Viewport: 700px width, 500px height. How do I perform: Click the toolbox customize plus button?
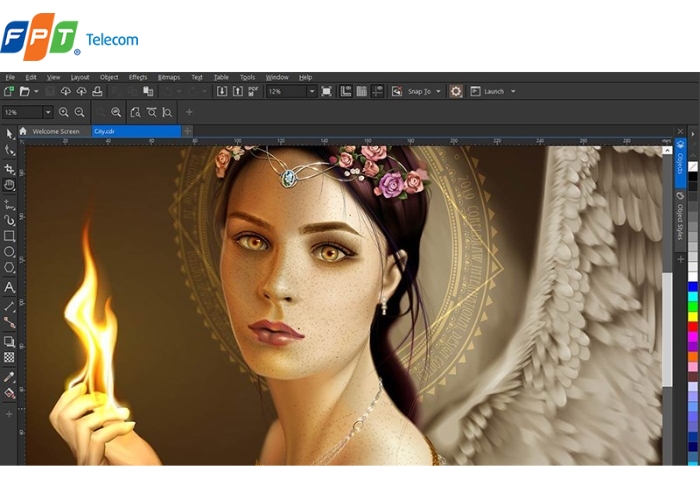(x=9, y=414)
